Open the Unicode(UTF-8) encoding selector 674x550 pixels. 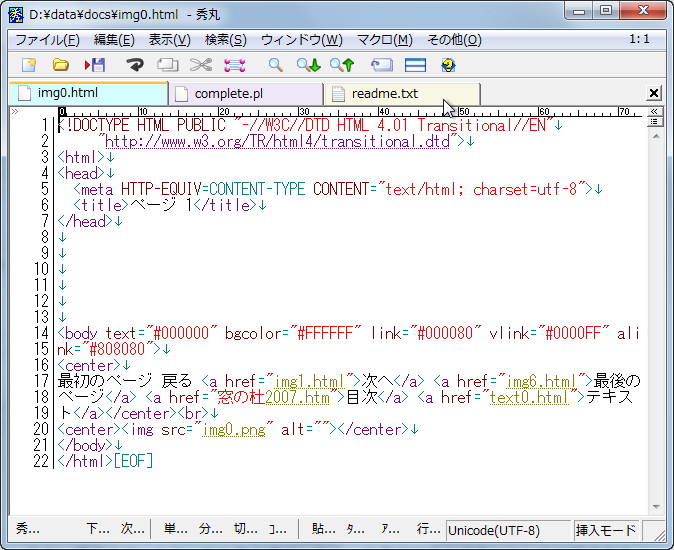coord(507,530)
